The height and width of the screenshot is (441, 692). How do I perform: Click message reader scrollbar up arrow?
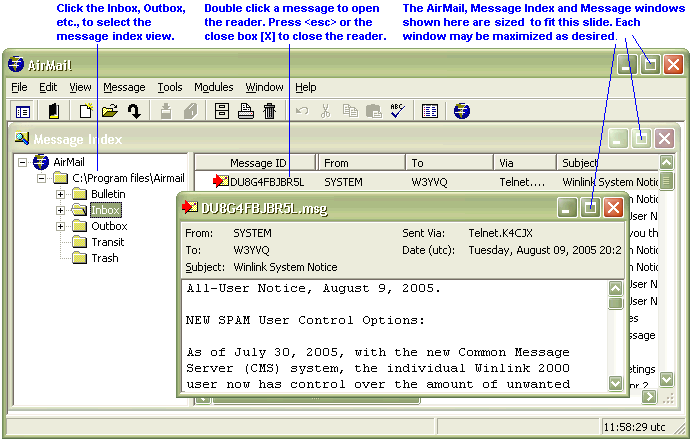pos(617,289)
